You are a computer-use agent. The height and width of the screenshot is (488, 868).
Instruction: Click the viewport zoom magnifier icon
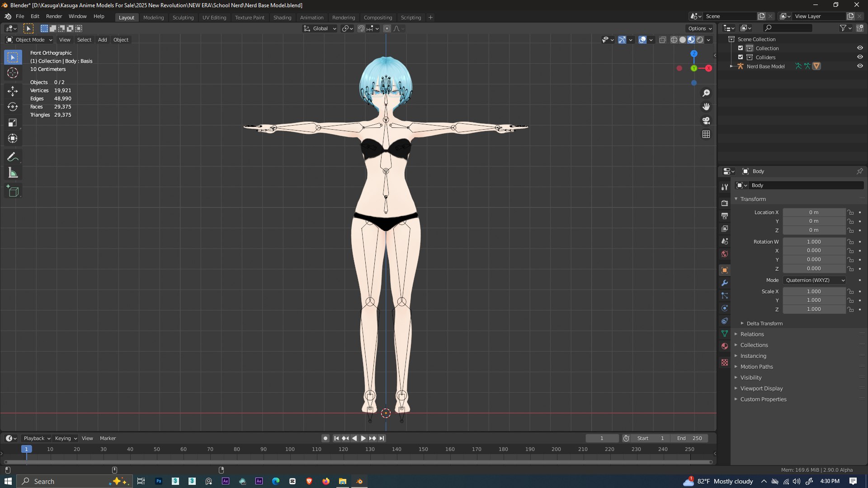coord(706,93)
